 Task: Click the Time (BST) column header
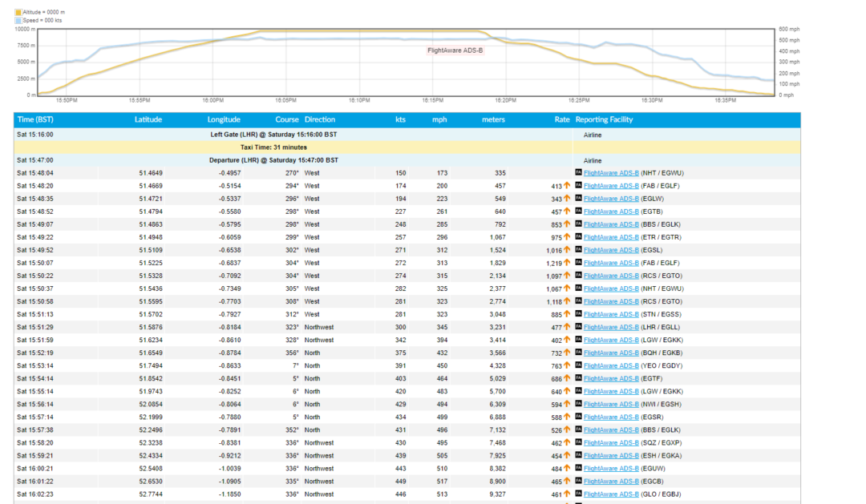click(x=36, y=119)
